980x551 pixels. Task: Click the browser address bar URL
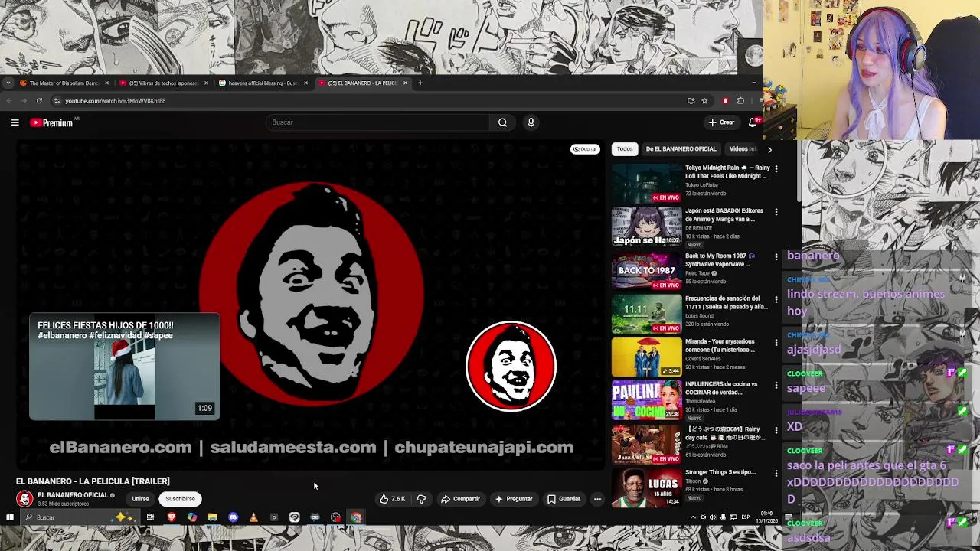[x=115, y=101]
